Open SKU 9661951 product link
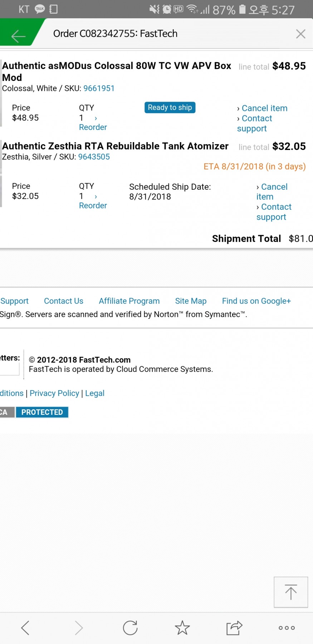Screen dimensions: 313x644 99,88
